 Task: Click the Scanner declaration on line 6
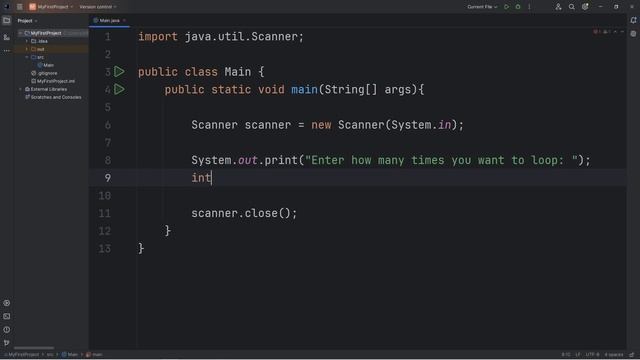pyautogui.click(x=328, y=125)
